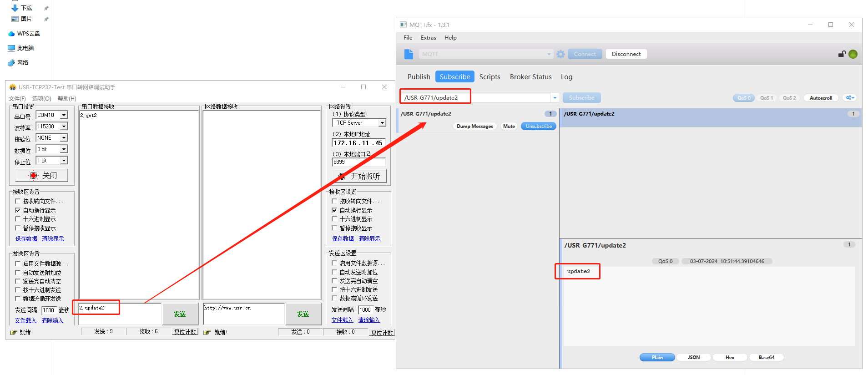Viewport: 868px width, 375px height.
Task: Enable 十六进制显示 in serial receive settings
Action: [x=18, y=219]
